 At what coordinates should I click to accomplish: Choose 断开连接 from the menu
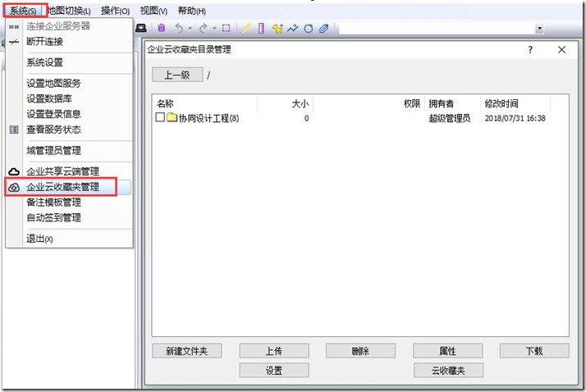point(69,42)
